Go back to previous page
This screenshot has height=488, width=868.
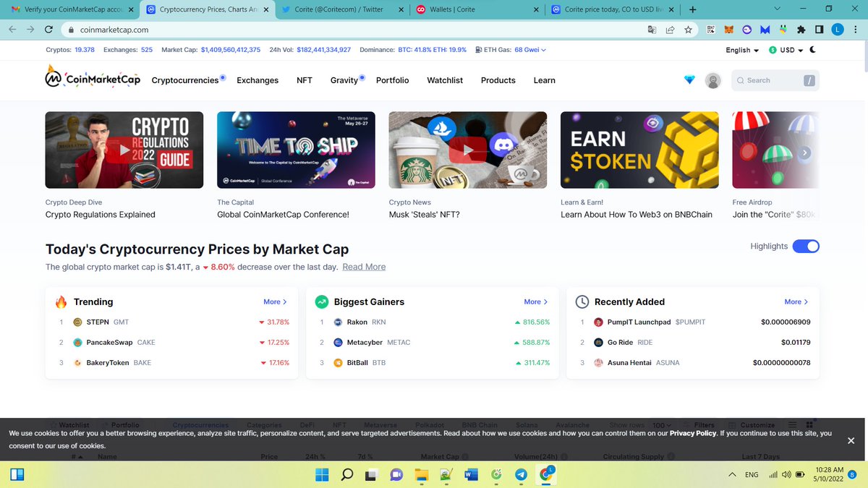(13, 30)
